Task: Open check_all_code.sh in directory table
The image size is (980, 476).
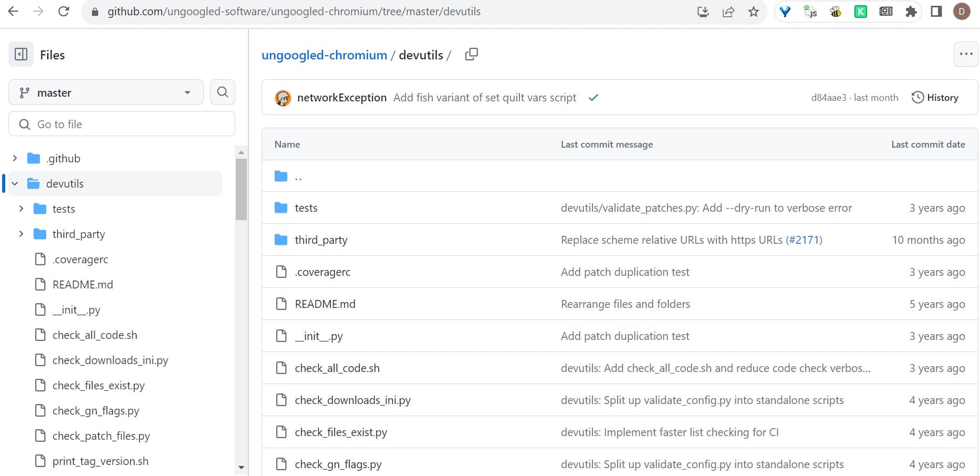Action: tap(337, 368)
